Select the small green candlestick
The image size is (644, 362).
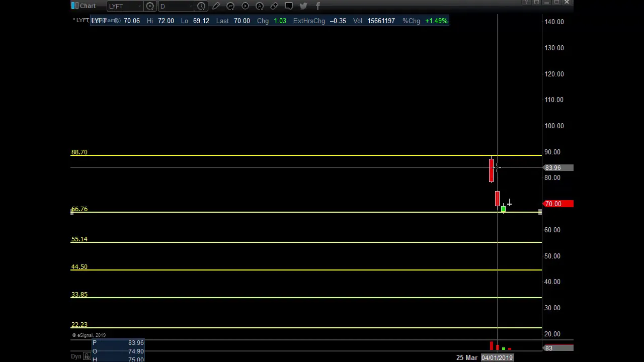pyautogui.click(x=503, y=208)
